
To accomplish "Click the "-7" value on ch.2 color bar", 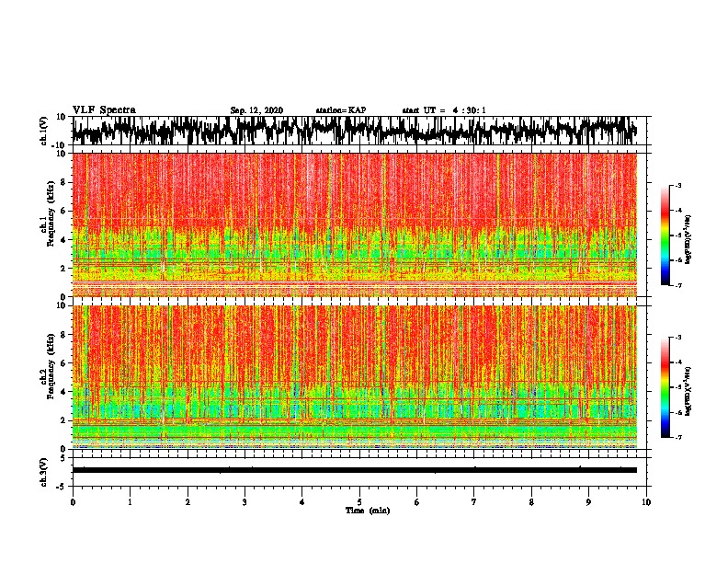I will (677, 438).
